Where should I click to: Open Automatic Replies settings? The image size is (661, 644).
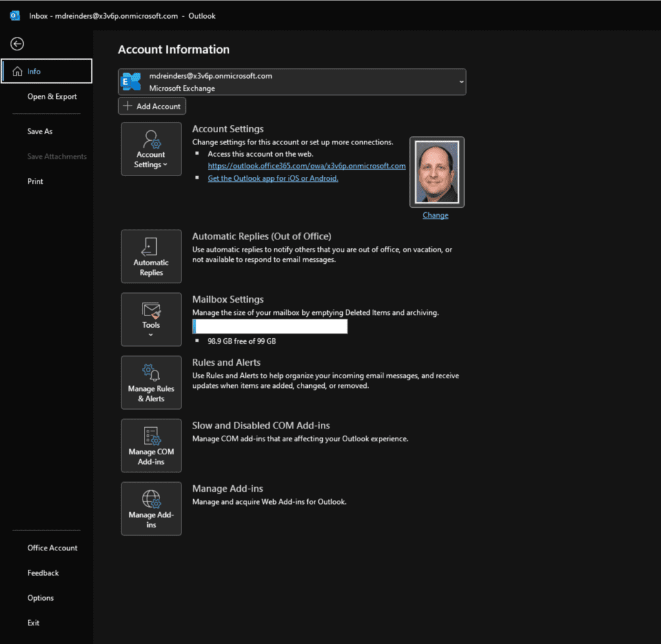tap(151, 256)
